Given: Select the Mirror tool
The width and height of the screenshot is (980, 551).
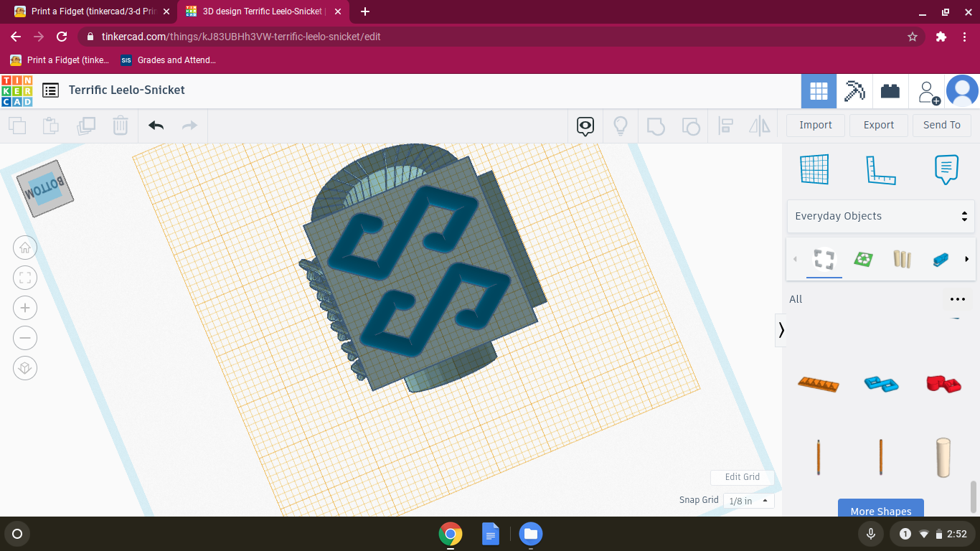Looking at the screenshot, I should click(760, 126).
